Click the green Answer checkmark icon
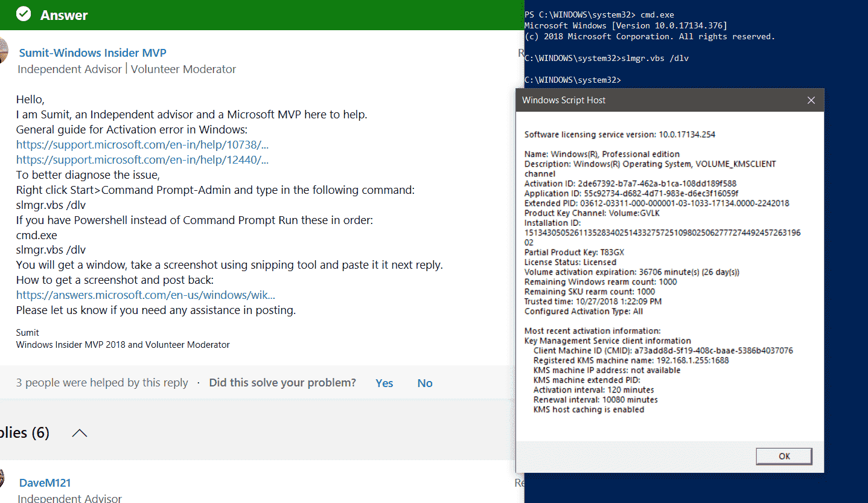868x503 pixels. pos(24,14)
